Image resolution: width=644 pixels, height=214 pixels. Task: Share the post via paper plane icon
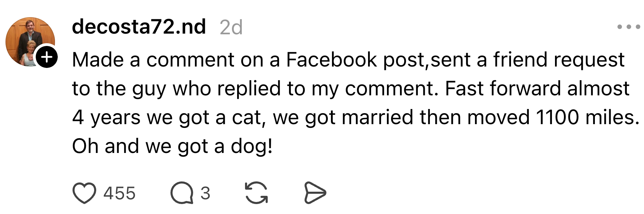315,193
